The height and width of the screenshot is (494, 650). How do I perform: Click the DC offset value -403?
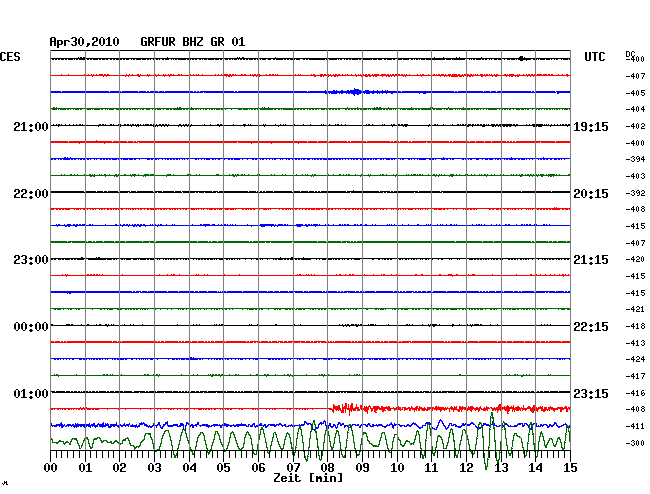click(635, 176)
